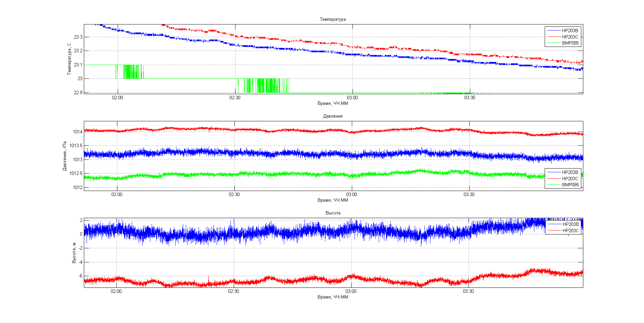
Task: Click the 23 tick on temperature axis
Action: (80, 79)
